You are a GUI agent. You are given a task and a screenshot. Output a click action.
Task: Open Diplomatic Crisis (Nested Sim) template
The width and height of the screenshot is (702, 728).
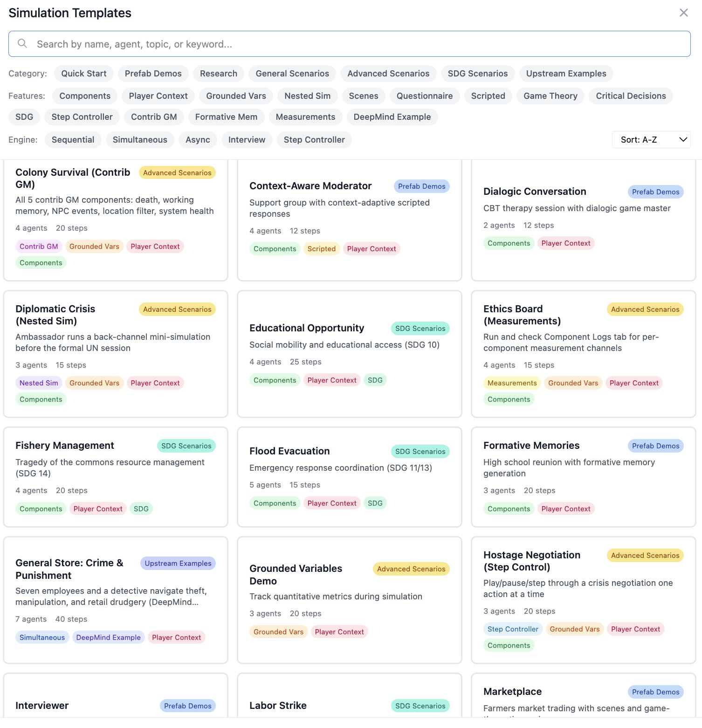coord(116,354)
